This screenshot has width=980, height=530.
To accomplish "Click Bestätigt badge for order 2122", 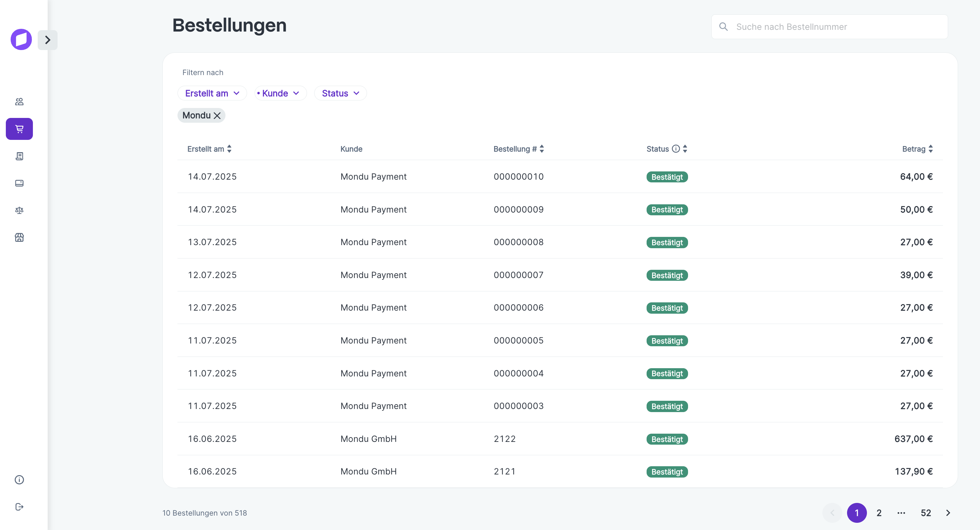I will [x=667, y=439].
